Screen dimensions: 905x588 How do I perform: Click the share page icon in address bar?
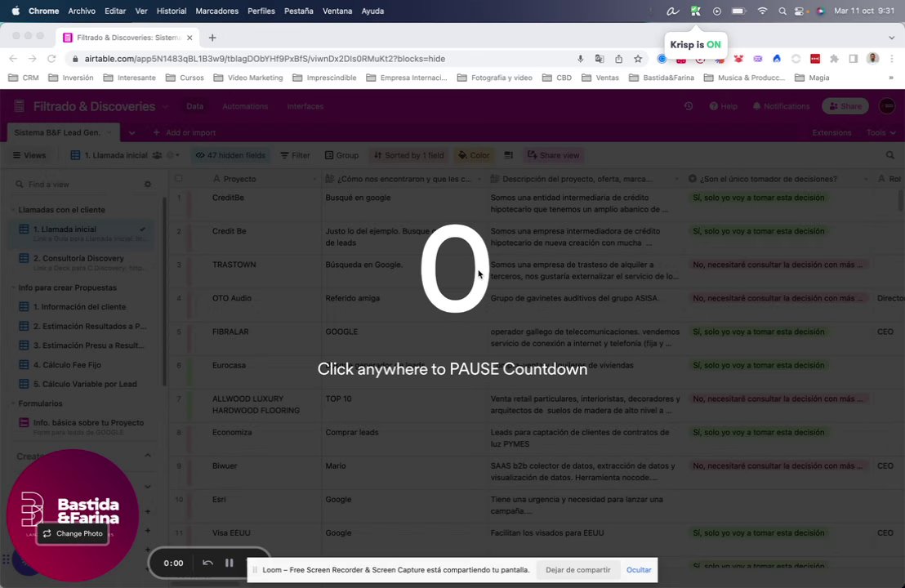click(619, 58)
